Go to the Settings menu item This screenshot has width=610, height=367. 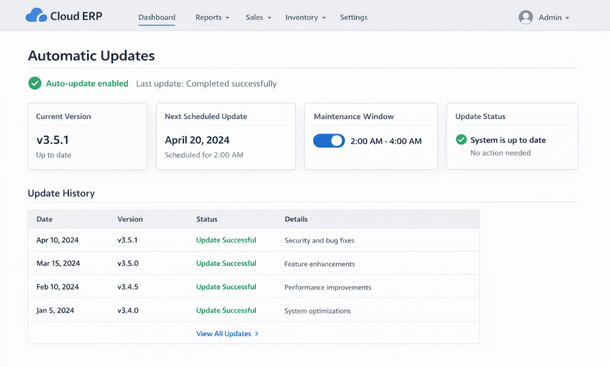tap(353, 18)
